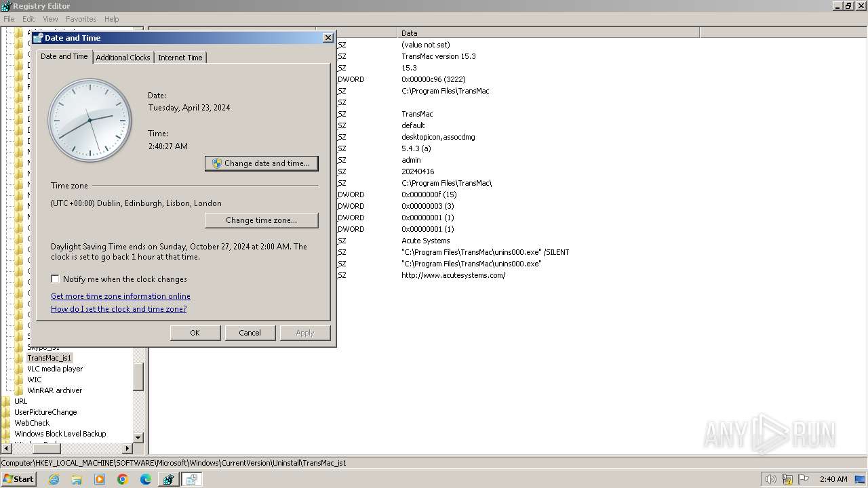Open the Favorites menu
This screenshot has width=868, height=488.
coord(81,19)
